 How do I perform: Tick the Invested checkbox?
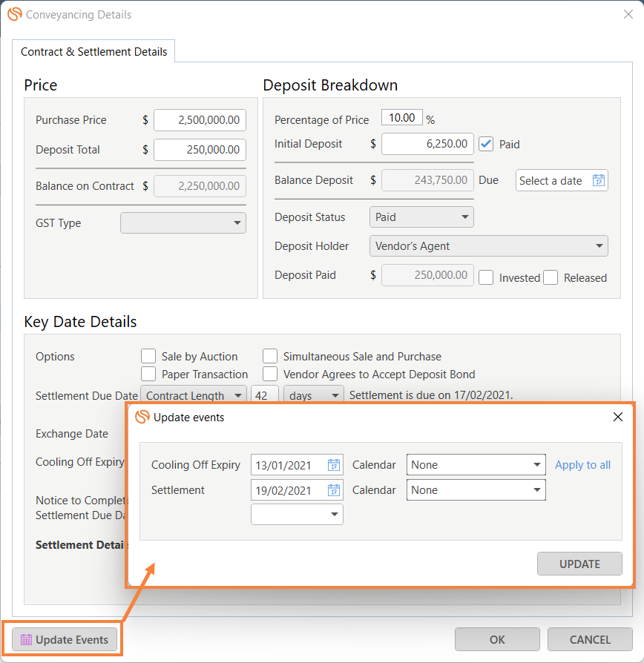tap(486, 278)
